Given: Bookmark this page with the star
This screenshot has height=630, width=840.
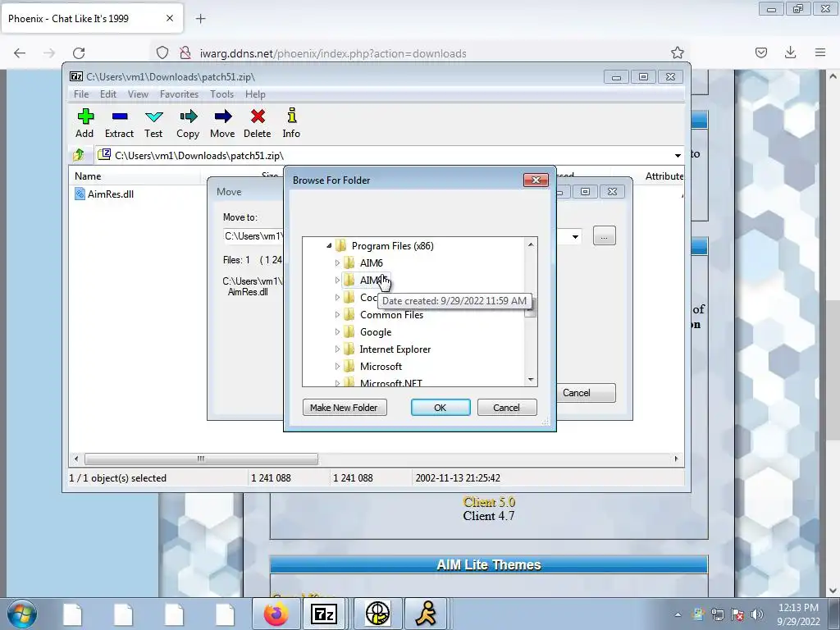Looking at the screenshot, I should click(x=677, y=52).
